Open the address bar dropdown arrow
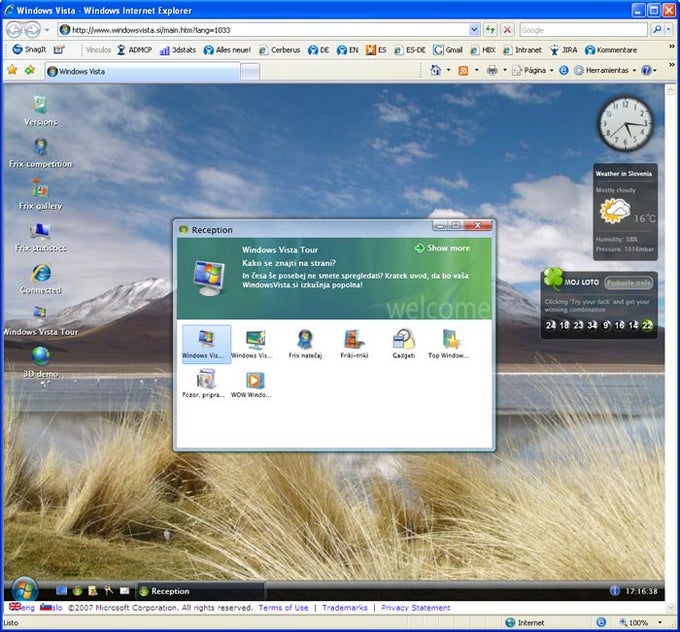The width and height of the screenshot is (680, 632). pos(474,29)
